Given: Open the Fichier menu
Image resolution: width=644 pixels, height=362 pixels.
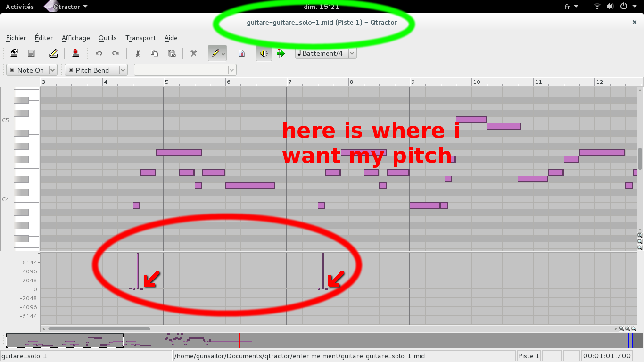Looking at the screenshot, I should 16,38.
